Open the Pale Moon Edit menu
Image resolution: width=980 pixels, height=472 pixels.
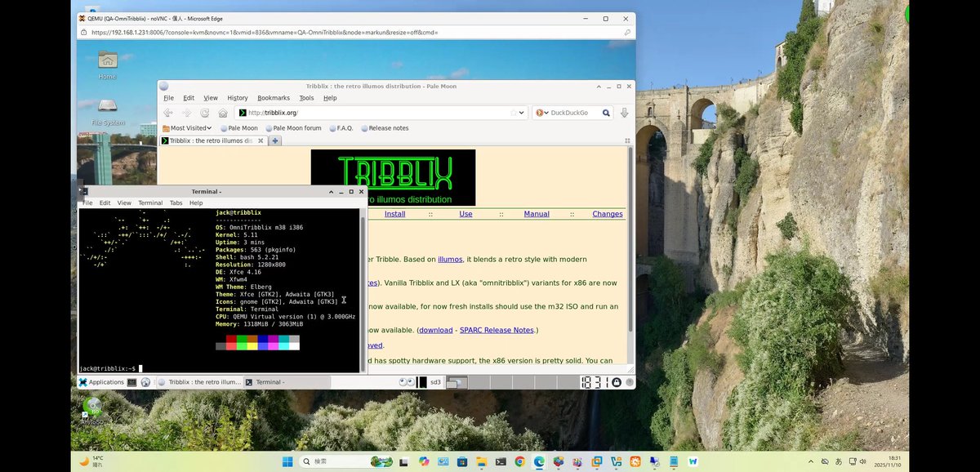[189, 98]
